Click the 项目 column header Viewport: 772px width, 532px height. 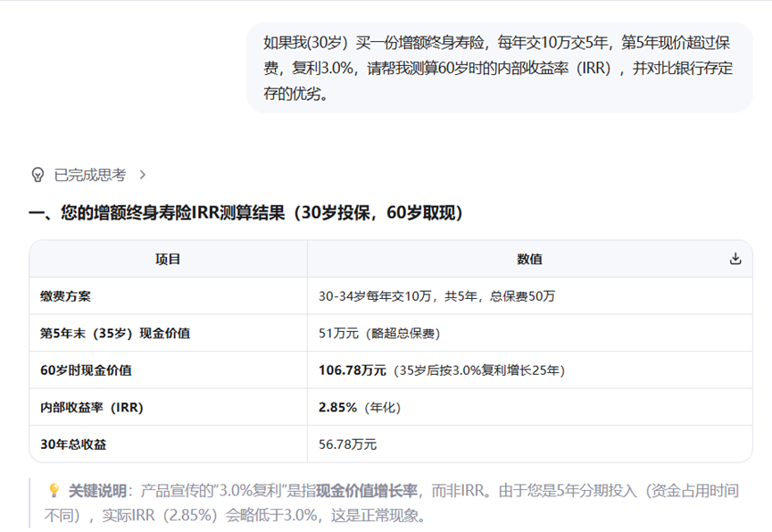pyautogui.click(x=170, y=259)
